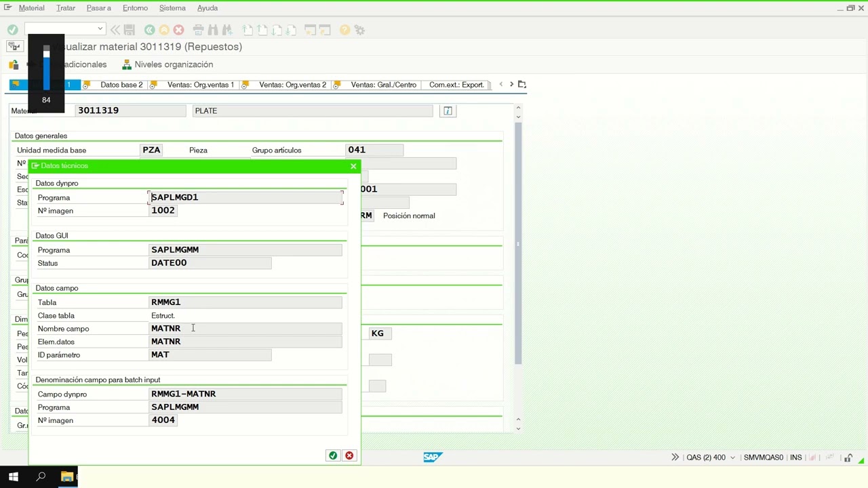This screenshot has width=868, height=488.
Task: Click the system menu icon left of Material
Action: pos(8,7)
